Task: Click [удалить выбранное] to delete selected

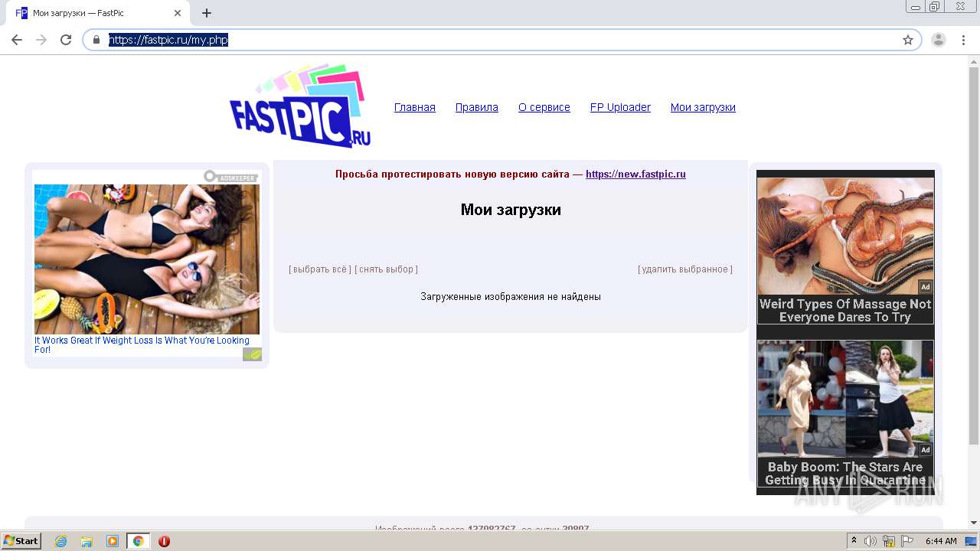Action: tap(685, 269)
